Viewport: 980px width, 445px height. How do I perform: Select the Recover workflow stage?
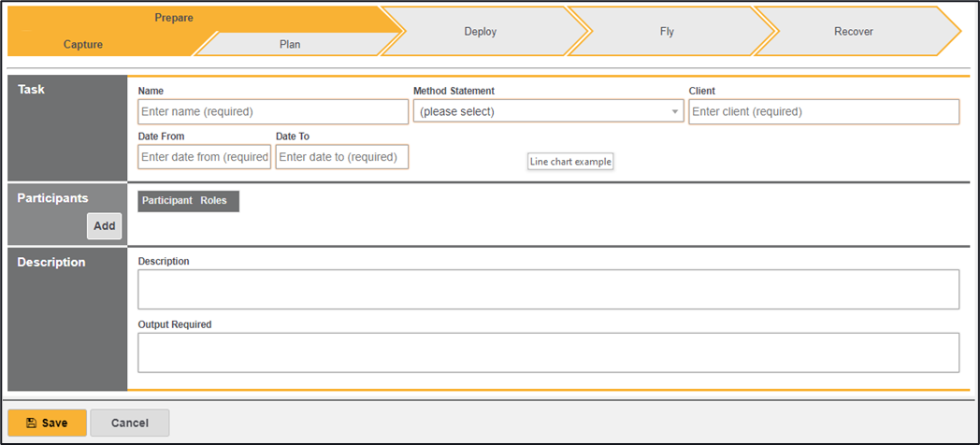853,32
